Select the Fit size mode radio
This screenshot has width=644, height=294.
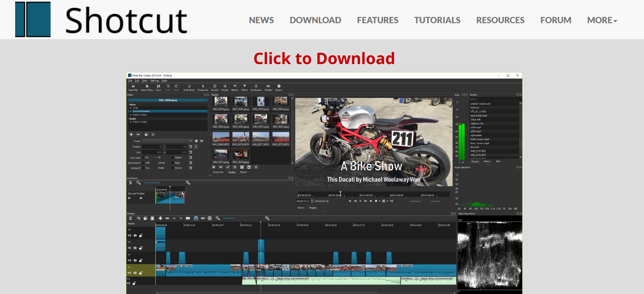[x=143, y=158]
